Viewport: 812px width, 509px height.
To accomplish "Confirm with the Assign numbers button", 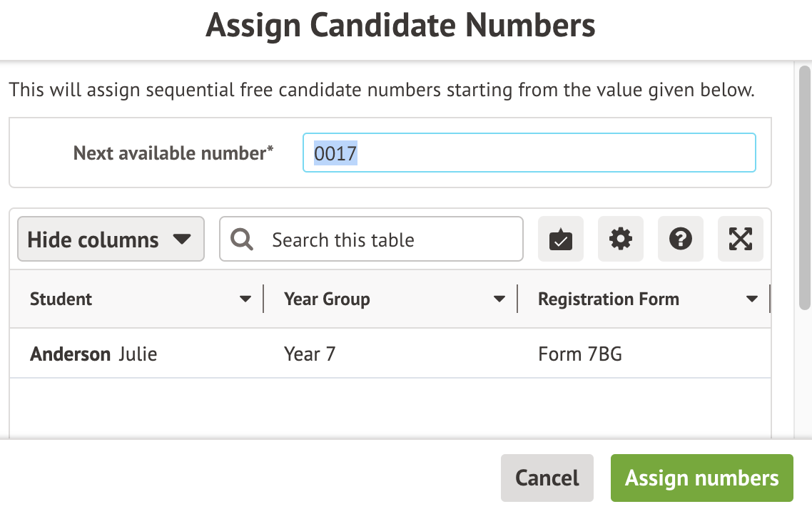I will (x=701, y=478).
